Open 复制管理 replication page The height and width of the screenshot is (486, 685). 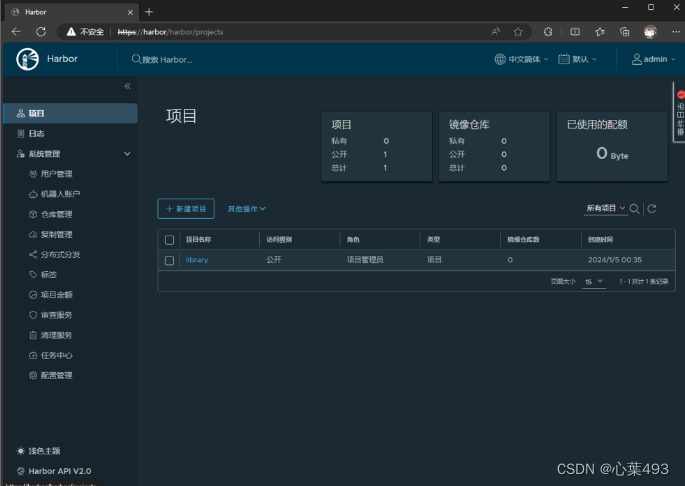[x=56, y=235]
